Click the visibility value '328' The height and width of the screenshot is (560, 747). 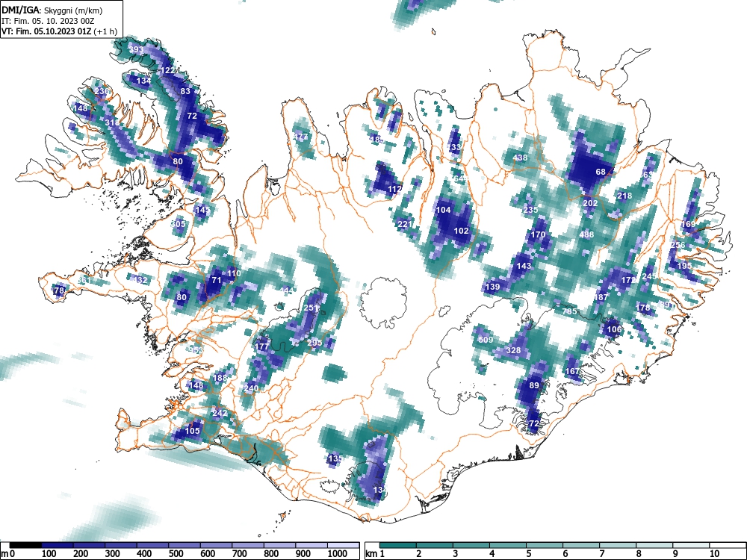point(513,350)
